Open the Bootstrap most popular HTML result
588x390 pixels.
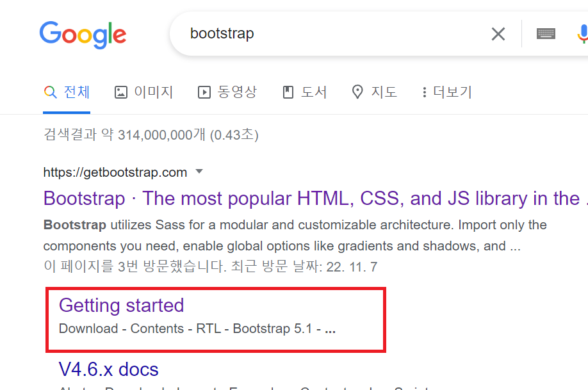315,199
